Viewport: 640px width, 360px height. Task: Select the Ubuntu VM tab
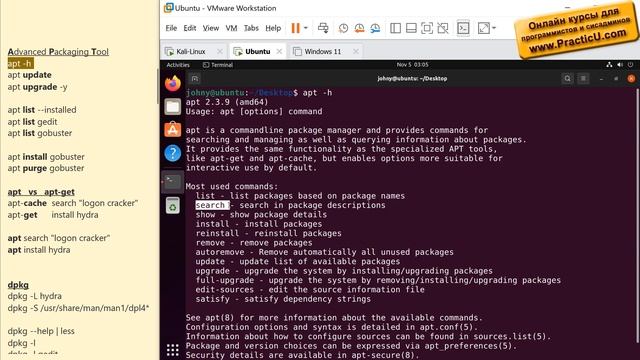coord(258,51)
